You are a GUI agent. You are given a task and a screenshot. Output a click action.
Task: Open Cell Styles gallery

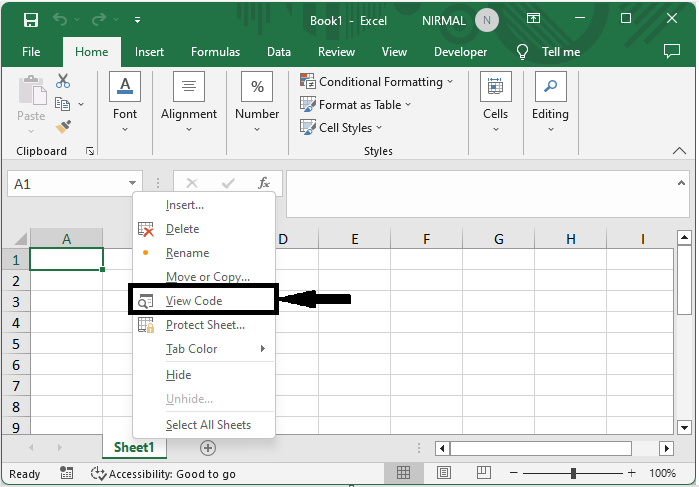(341, 128)
